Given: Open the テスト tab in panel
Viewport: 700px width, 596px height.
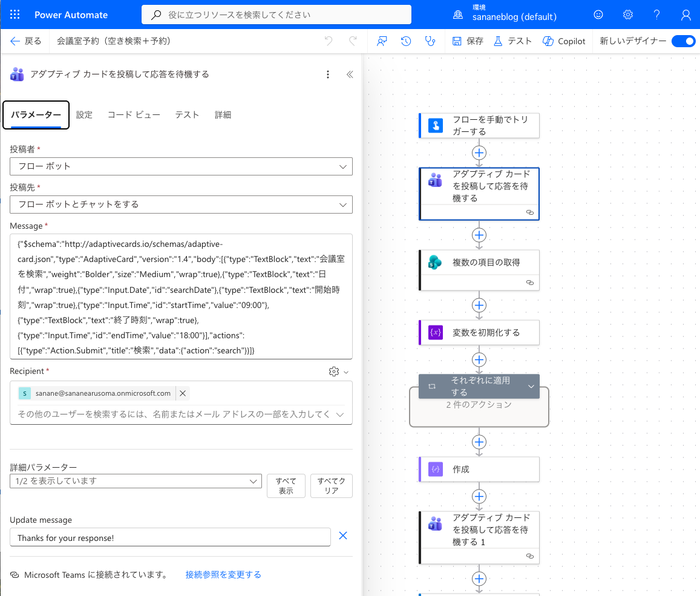Looking at the screenshot, I should click(186, 115).
